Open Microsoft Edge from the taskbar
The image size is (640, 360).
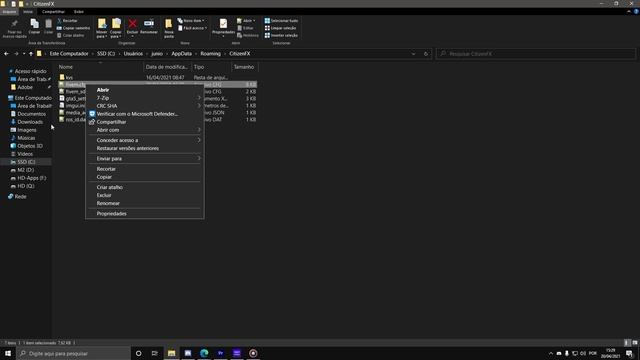pyautogui.click(x=204, y=353)
